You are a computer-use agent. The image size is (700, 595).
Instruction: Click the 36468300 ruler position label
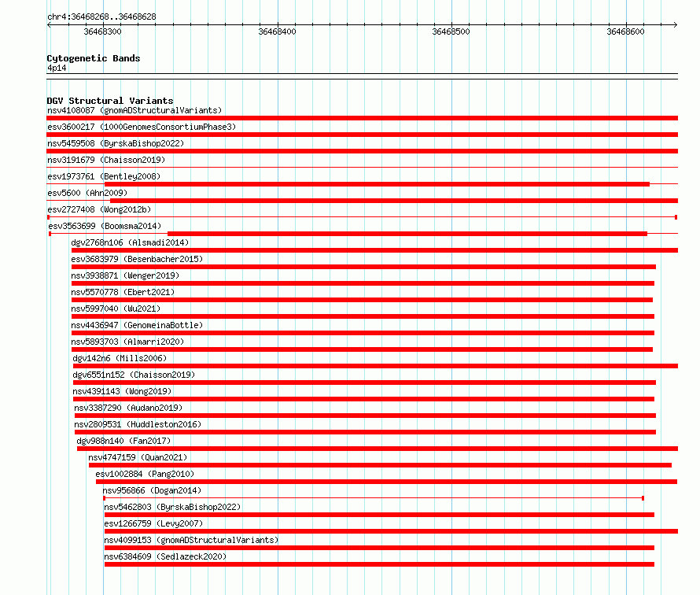click(x=103, y=31)
